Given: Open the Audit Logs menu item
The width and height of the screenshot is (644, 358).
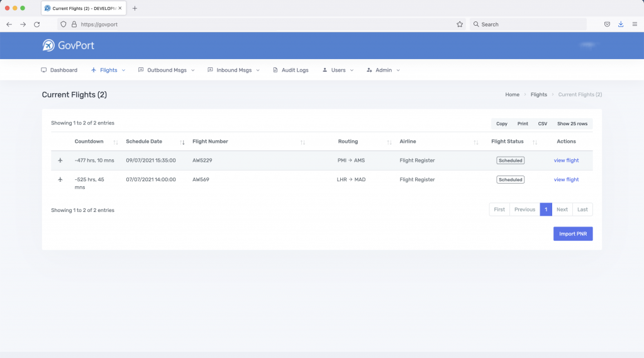Looking at the screenshot, I should pos(291,70).
